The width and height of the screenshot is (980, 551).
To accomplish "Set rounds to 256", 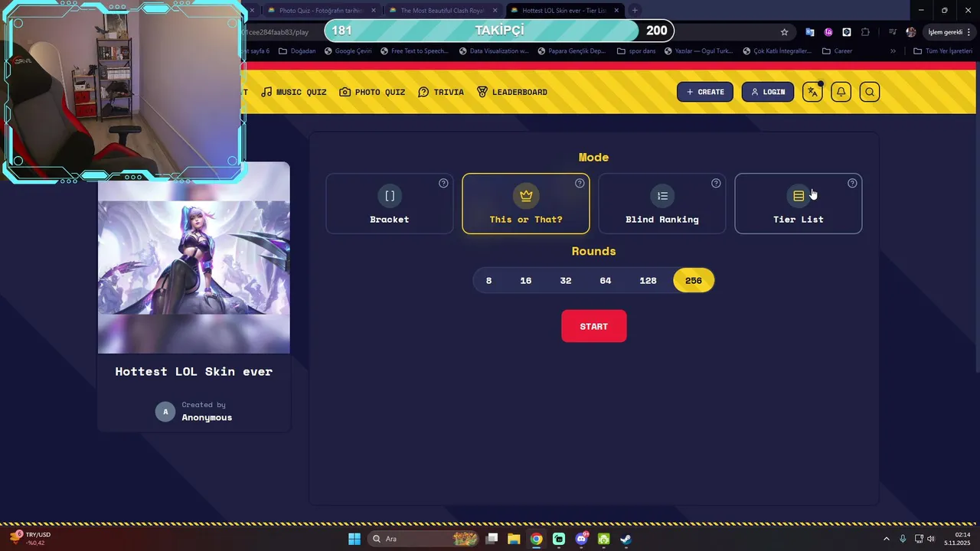I will click(x=694, y=281).
